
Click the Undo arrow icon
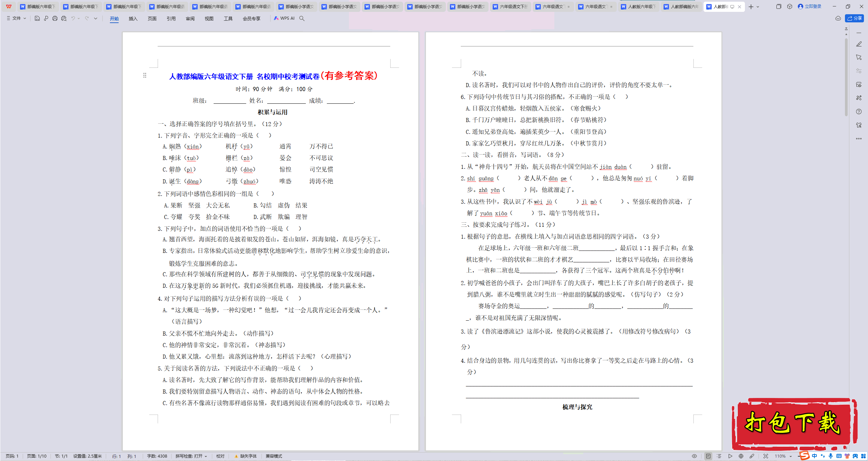click(x=73, y=18)
